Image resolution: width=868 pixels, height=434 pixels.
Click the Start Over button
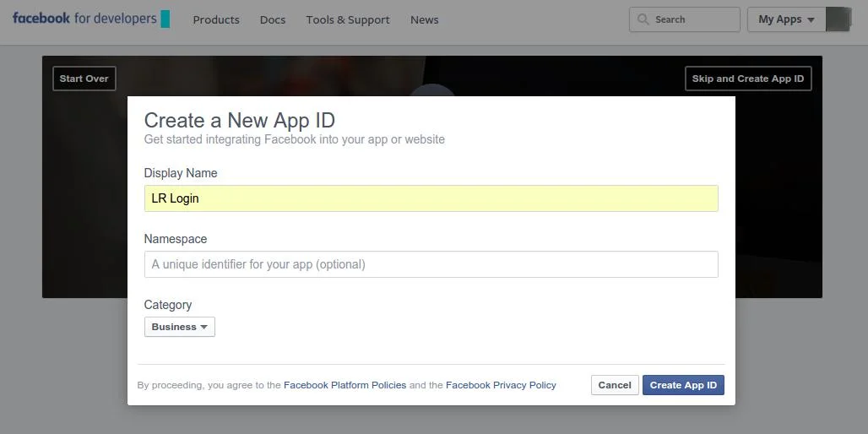point(84,79)
